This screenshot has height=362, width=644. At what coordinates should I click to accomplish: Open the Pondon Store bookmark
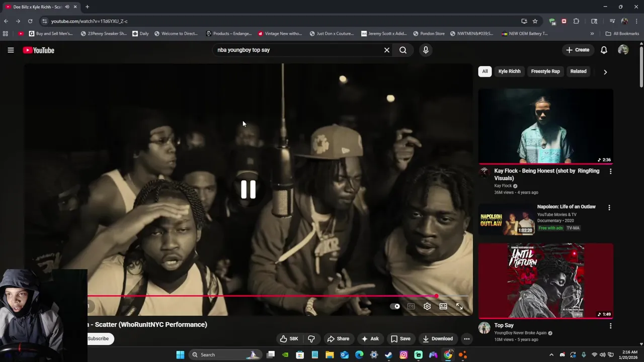click(429, 34)
